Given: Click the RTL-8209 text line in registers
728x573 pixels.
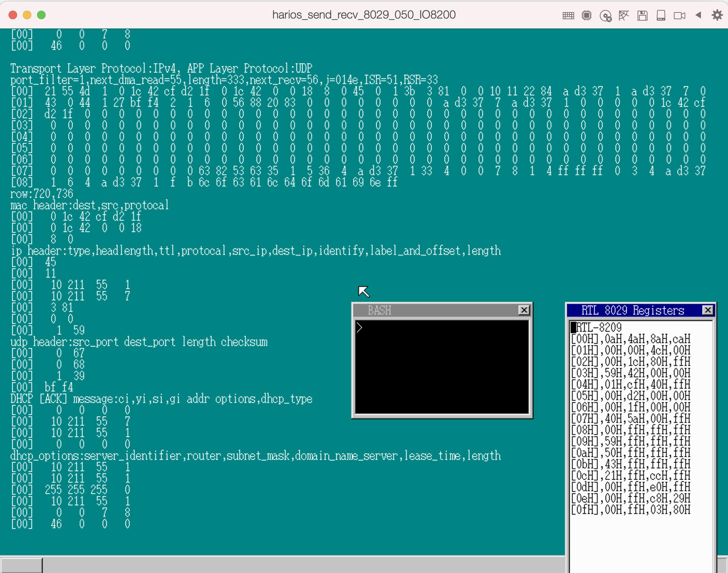Looking at the screenshot, I should pos(598,327).
